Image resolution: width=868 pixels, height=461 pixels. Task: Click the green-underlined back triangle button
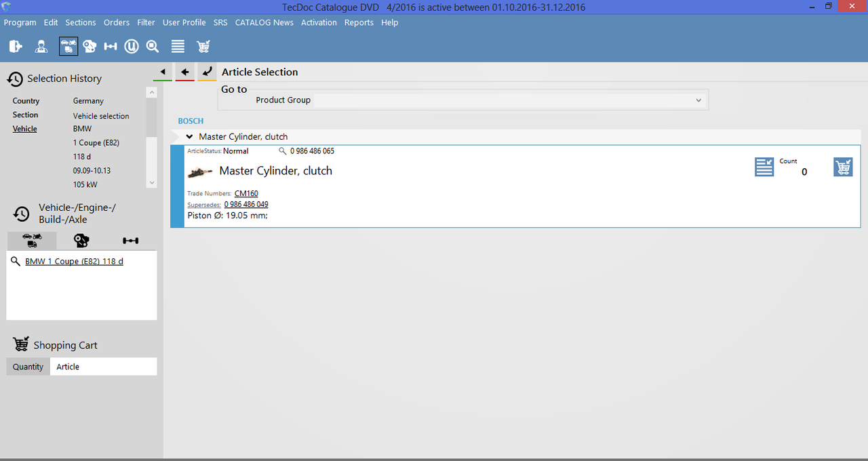tap(163, 72)
